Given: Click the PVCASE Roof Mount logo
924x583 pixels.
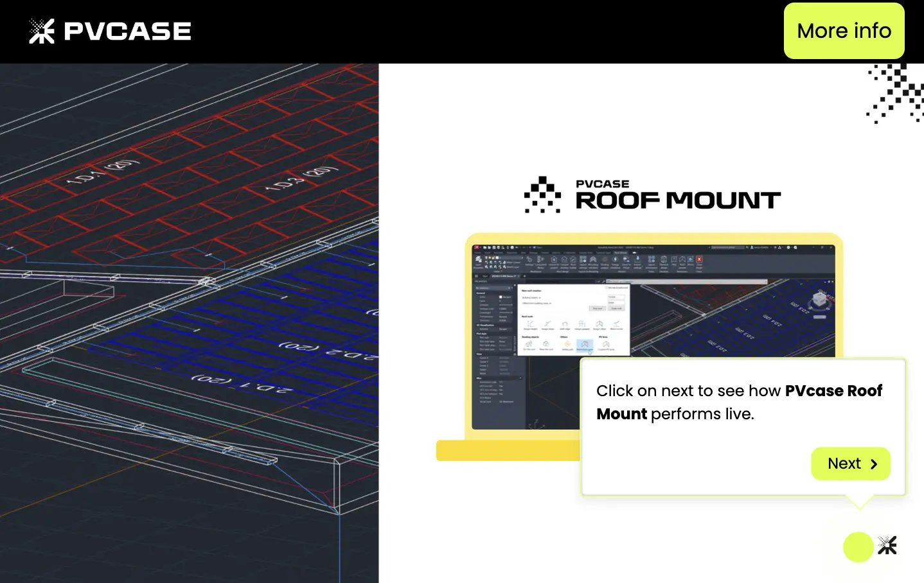Looking at the screenshot, I should (x=652, y=195).
